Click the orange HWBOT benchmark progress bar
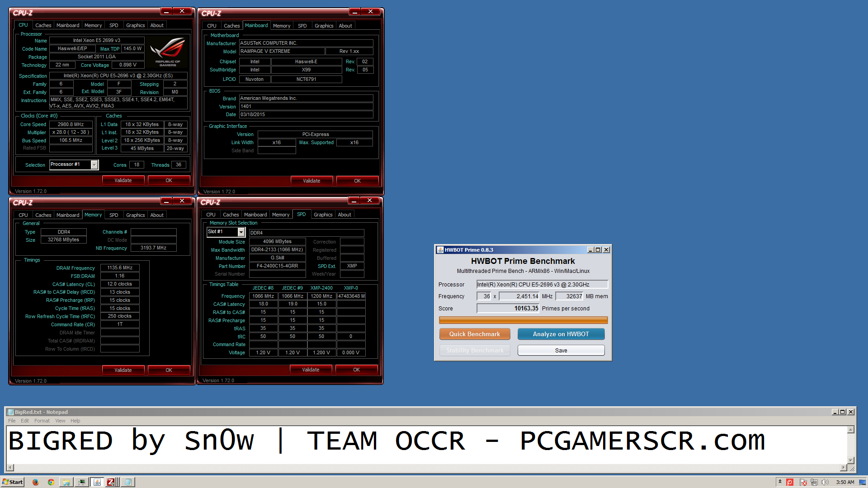 click(x=523, y=320)
